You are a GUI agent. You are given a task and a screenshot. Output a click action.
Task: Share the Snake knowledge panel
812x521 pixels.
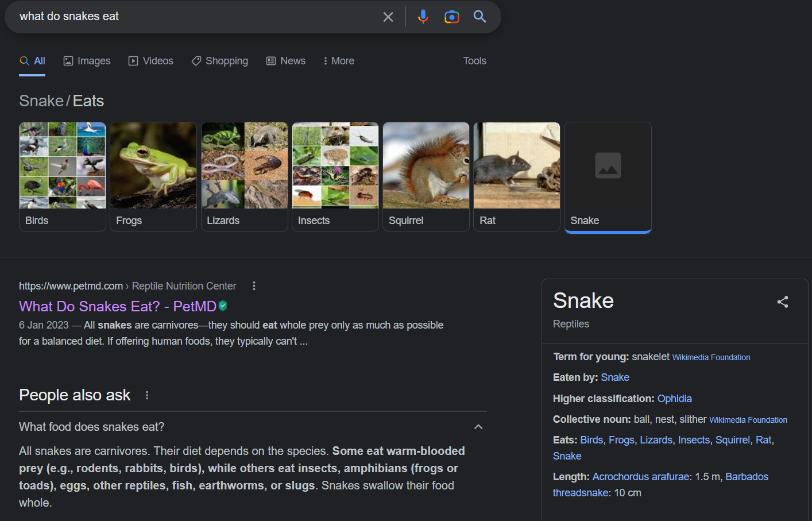[x=782, y=302]
